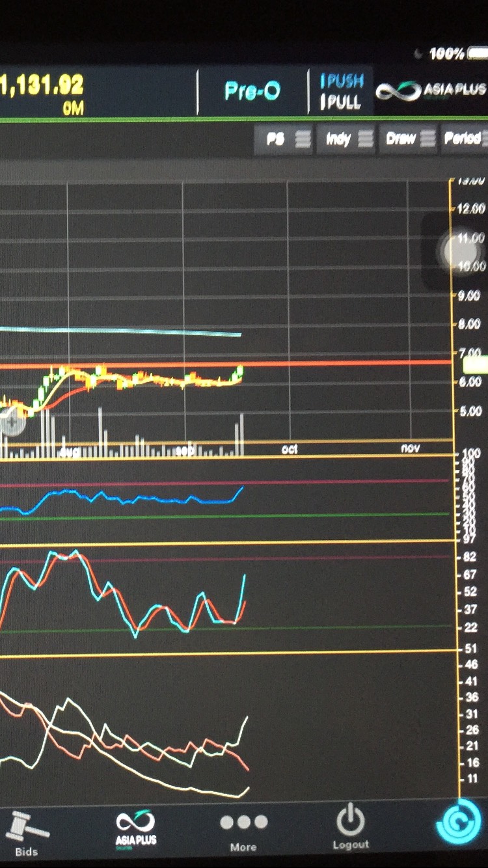This screenshot has width=488, height=868.
Task: Tap the Asia Plus logo in header
Action: pyautogui.click(x=432, y=90)
